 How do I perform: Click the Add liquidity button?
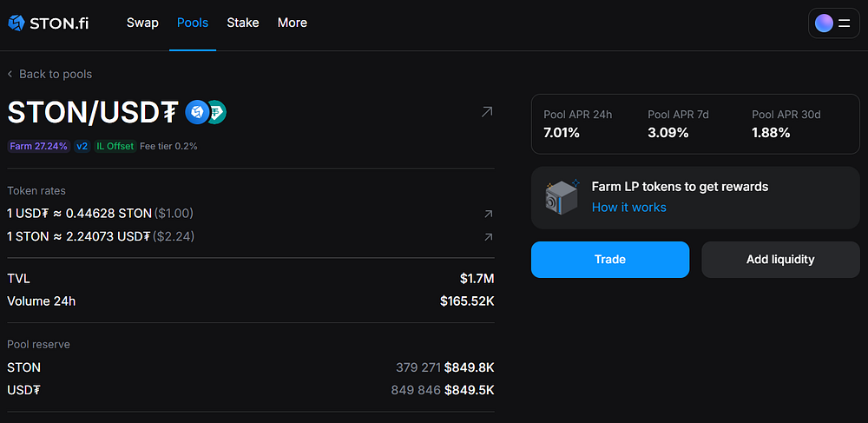click(x=780, y=259)
